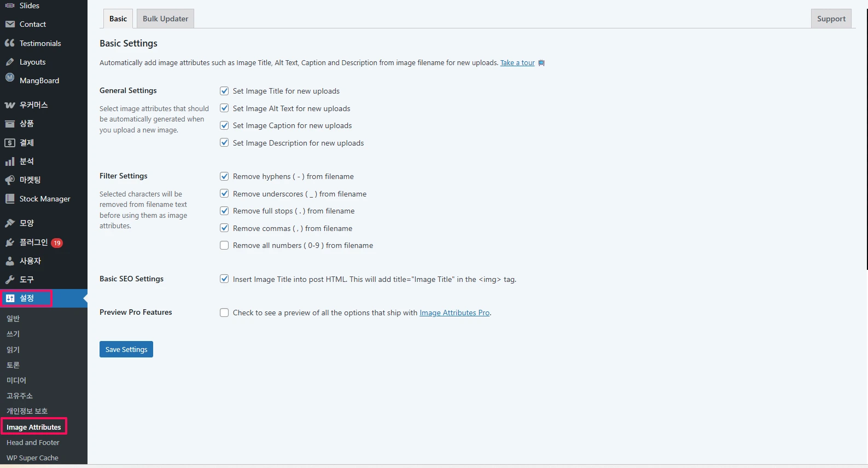The height and width of the screenshot is (468, 868).
Task: Click the Slides menu icon
Action: tap(10, 5)
